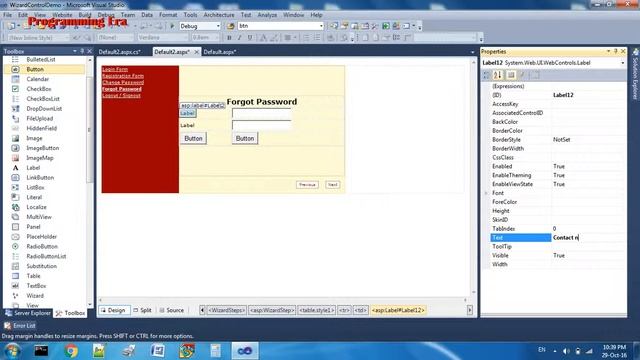Pick the PlaceHolder control in Toolbox

[44, 237]
